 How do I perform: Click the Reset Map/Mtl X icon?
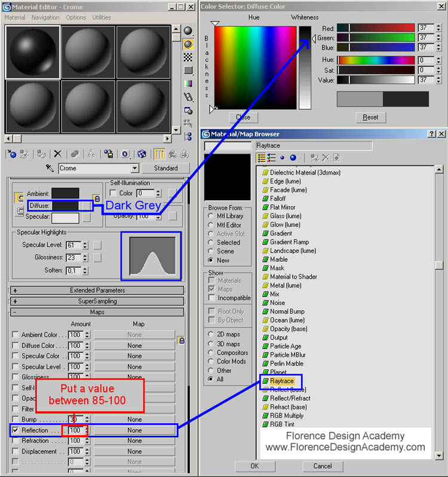pyautogui.click(x=57, y=154)
